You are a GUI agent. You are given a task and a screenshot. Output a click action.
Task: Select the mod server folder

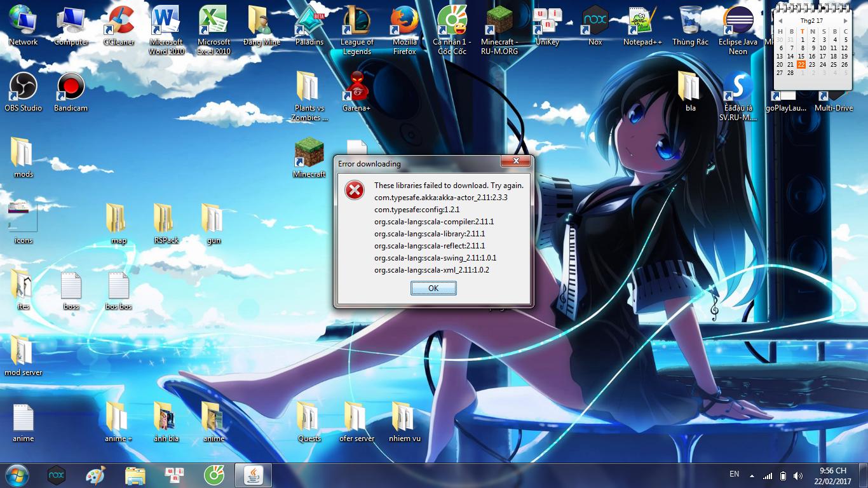click(x=24, y=356)
